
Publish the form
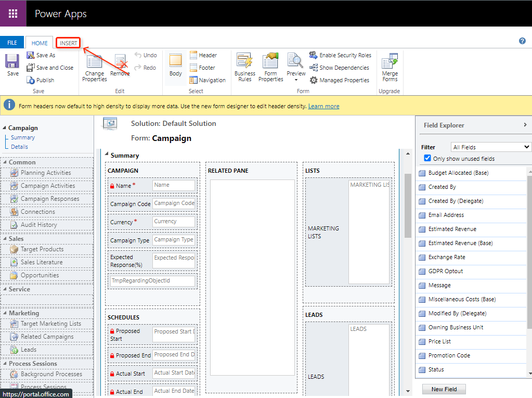pyautogui.click(x=41, y=80)
